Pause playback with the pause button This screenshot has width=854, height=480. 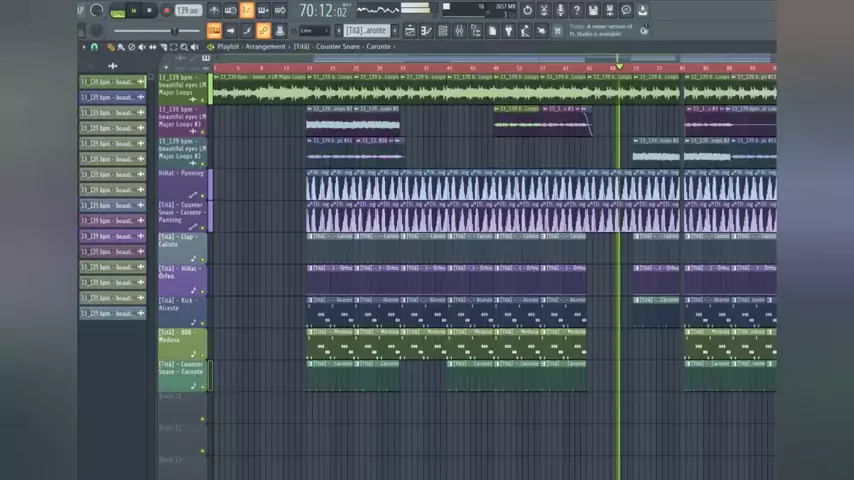click(x=134, y=10)
